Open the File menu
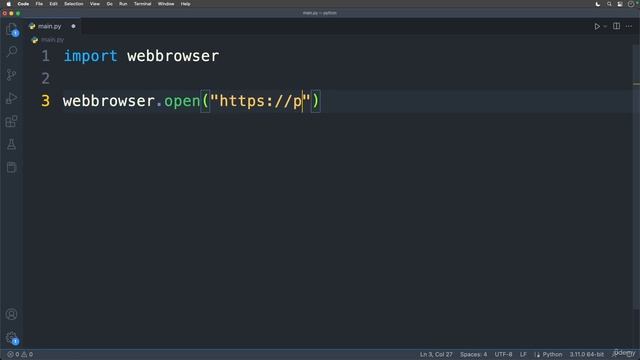Viewport: 640px width, 360px height. pos(39,4)
